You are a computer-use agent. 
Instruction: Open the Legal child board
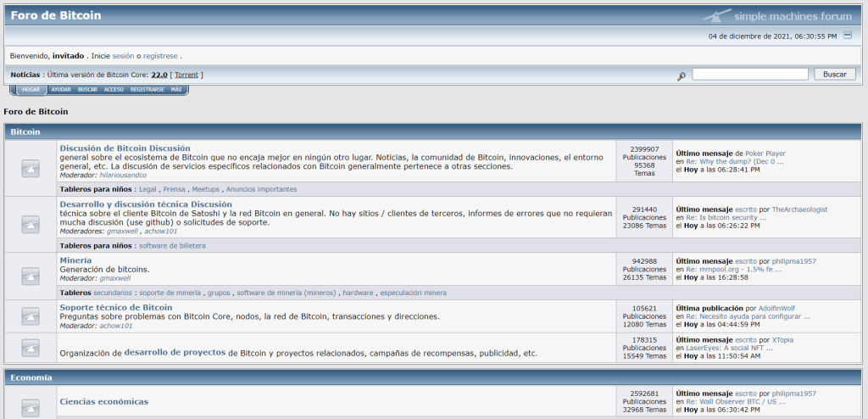point(147,189)
